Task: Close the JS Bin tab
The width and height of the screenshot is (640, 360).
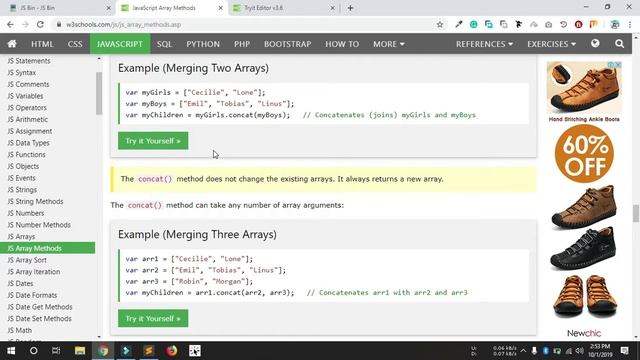Action: 109,8
